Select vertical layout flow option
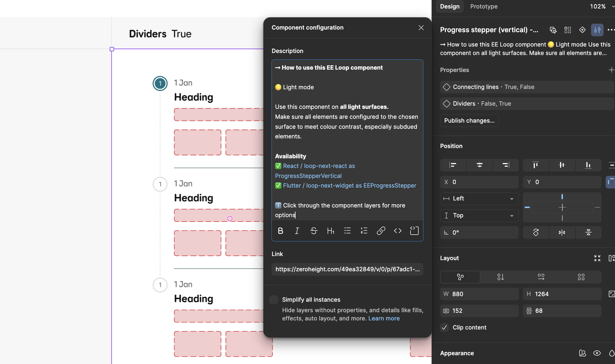615x364 pixels. pos(501,277)
